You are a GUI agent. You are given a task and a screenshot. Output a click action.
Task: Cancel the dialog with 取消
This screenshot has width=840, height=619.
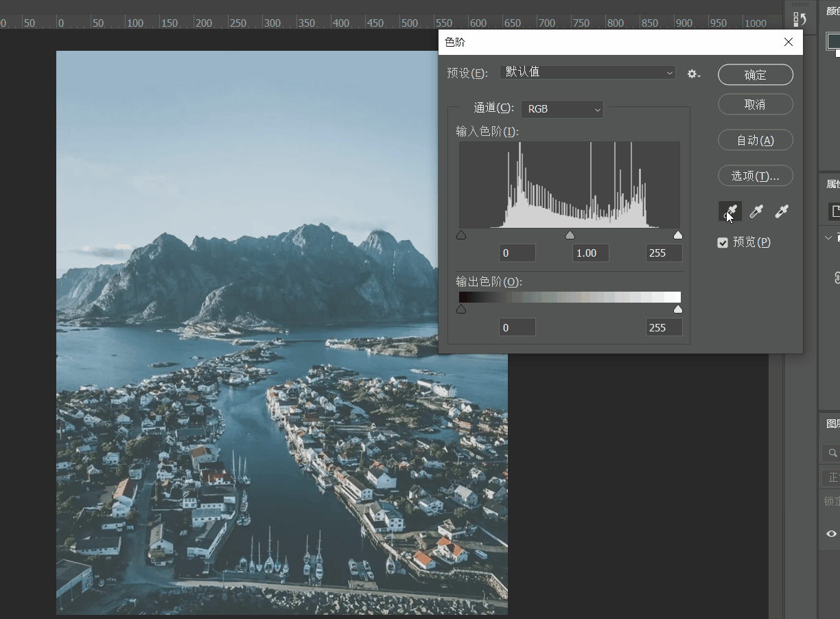coord(756,104)
